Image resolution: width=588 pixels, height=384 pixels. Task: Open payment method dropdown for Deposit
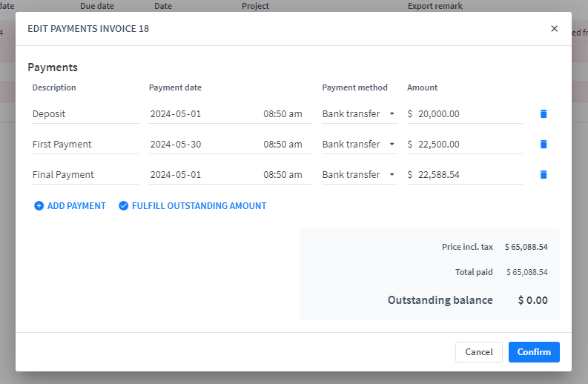[359, 113]
